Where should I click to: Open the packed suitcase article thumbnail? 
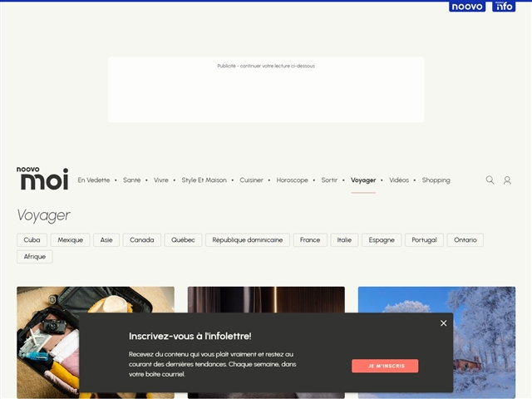point(95,299)
